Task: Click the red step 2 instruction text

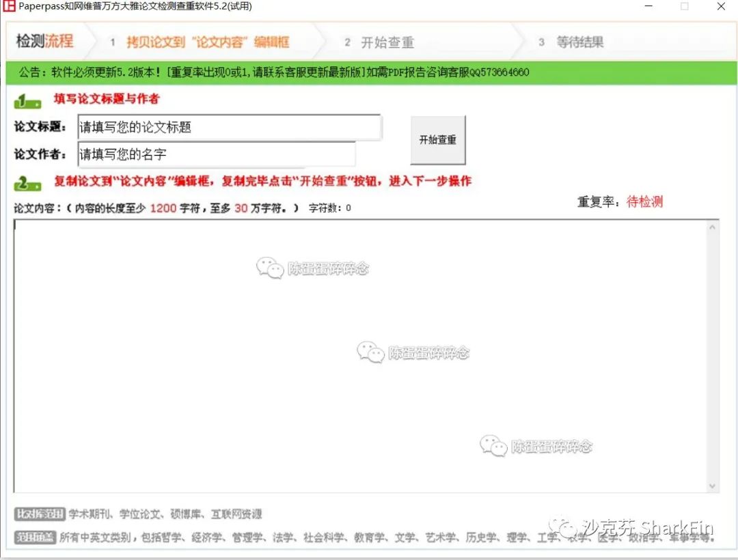Action: [262, 181]
